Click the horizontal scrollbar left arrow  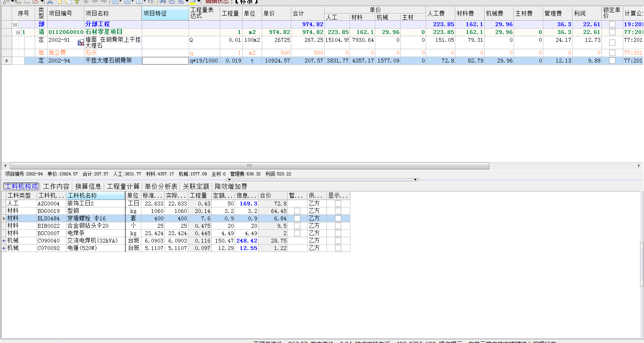[x=5, y=166]
